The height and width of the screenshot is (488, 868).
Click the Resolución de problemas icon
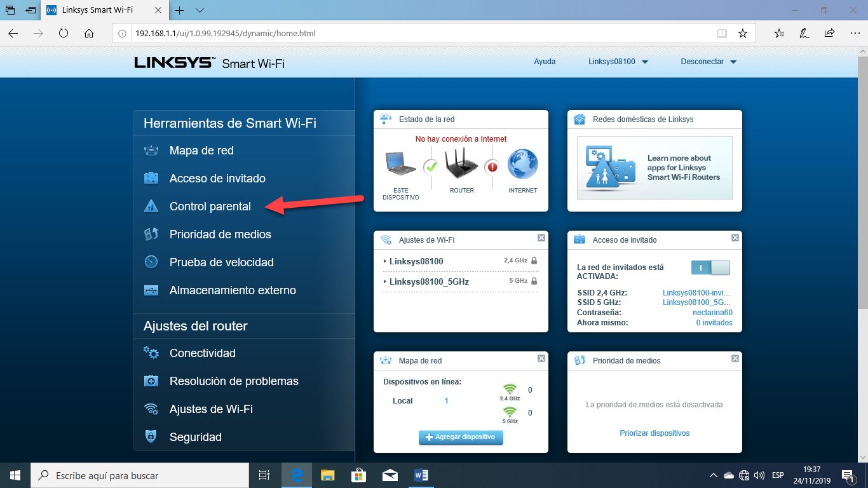pos(151,381)
